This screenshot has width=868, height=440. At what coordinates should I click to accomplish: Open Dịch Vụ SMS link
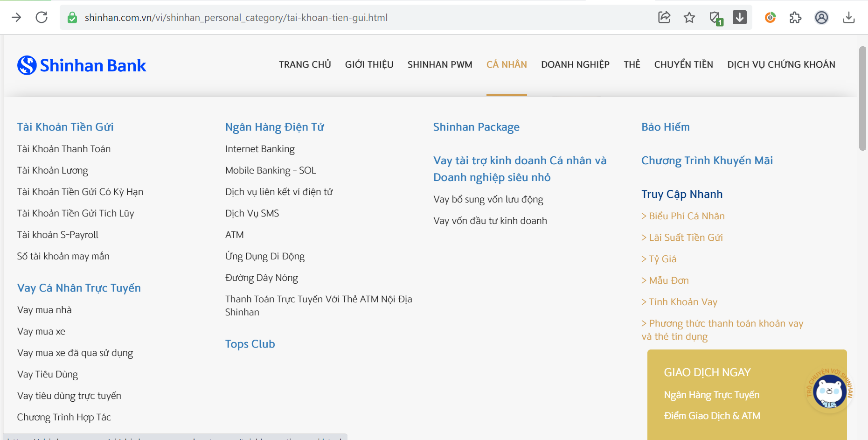252,213
